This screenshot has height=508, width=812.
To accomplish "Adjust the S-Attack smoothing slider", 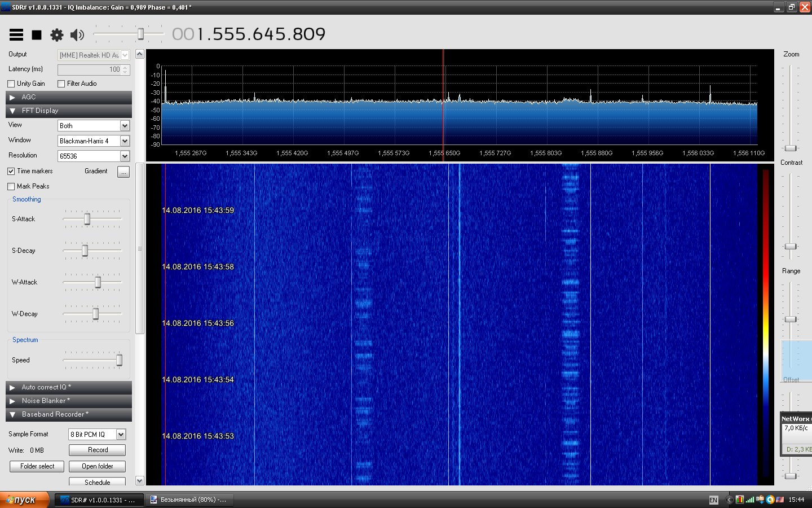I will [87, 219].
